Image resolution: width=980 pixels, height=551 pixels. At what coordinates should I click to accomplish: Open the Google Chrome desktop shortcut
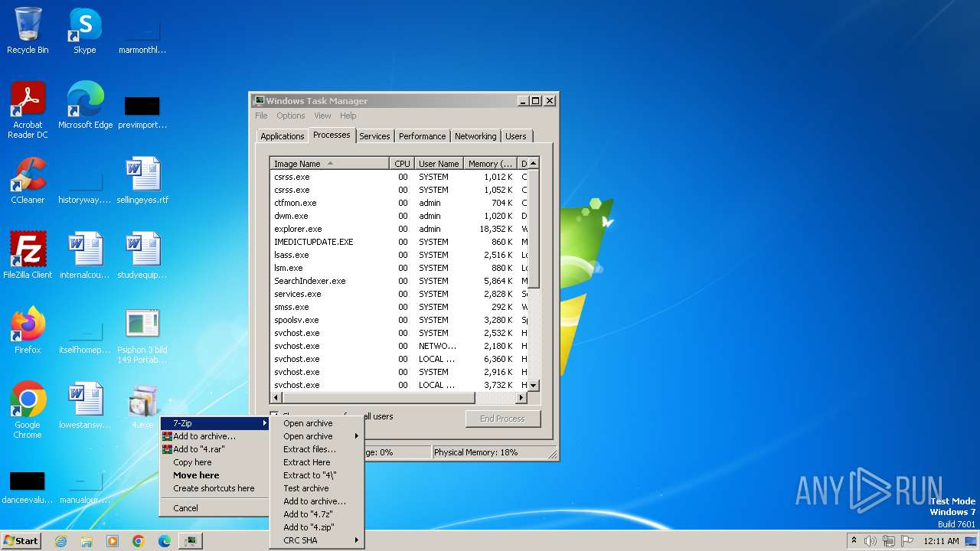click(x=28, y=410)
